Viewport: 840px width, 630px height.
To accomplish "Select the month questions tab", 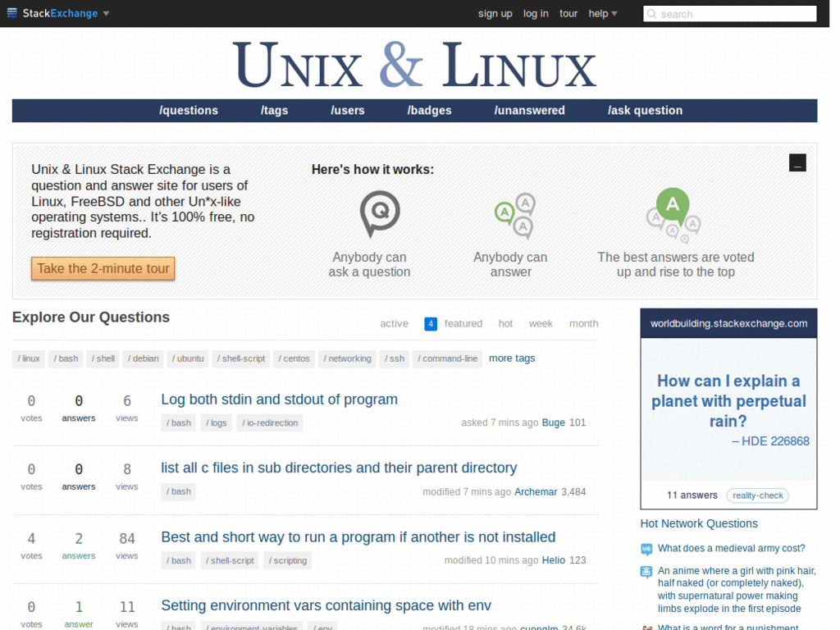I will click(x=583, y=323).
